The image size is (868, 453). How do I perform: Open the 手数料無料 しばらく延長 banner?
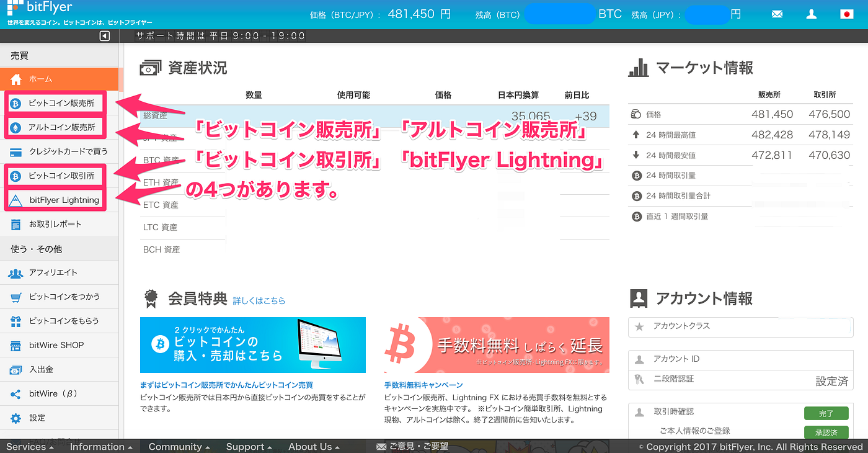[x=497, y=345]
